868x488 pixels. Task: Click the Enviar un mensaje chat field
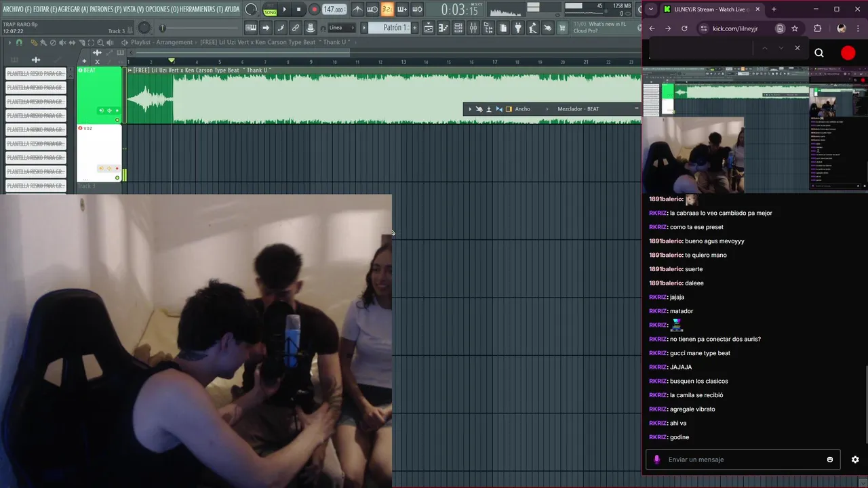click(743, 460)
